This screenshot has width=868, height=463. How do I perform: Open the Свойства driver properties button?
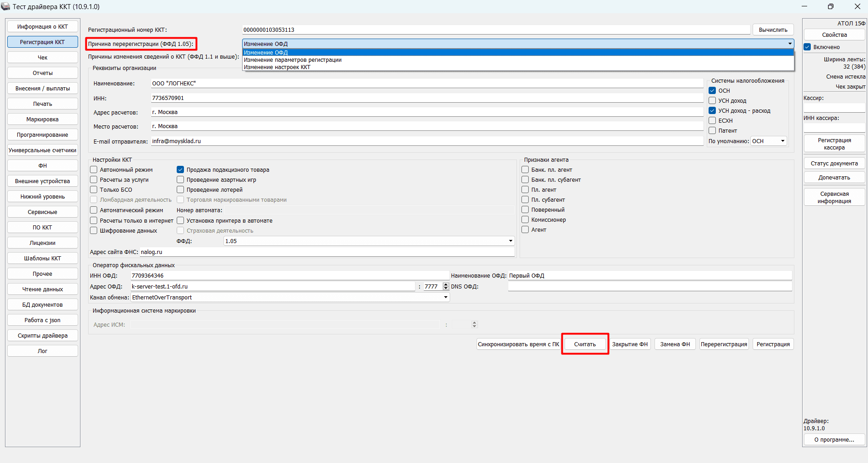(x=834, y=35)
